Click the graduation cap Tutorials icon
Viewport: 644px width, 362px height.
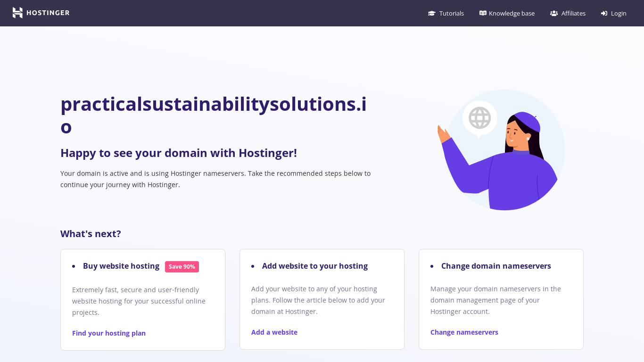click(x=431, y=13)
